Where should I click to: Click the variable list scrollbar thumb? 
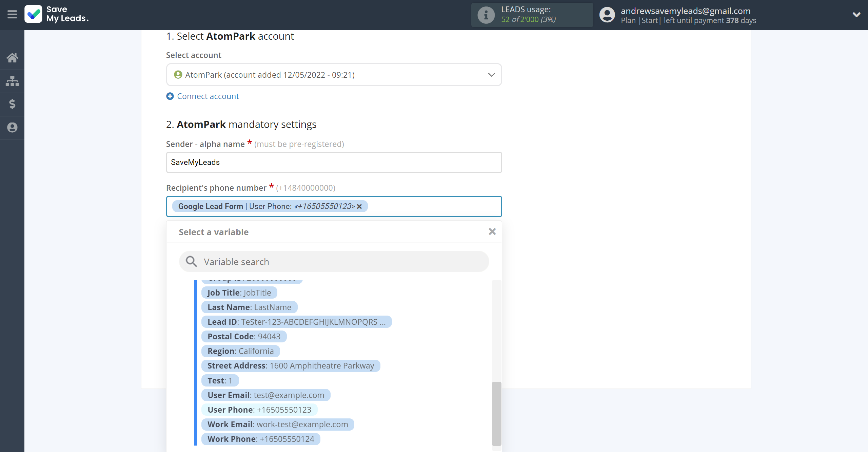496,413
